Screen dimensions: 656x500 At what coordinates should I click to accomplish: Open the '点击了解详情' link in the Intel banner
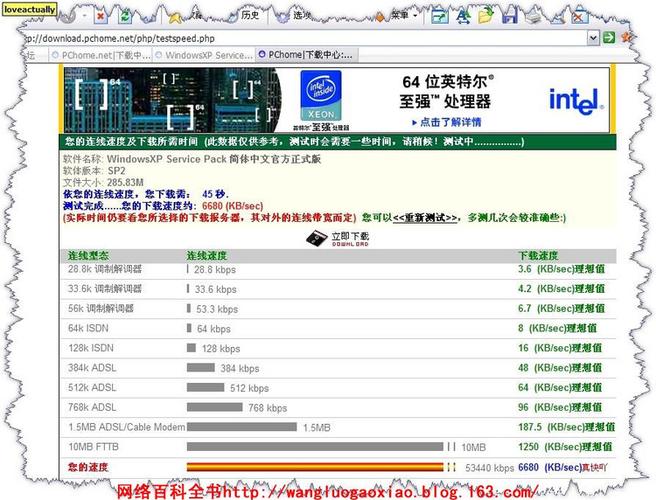(x=446, y=122)
